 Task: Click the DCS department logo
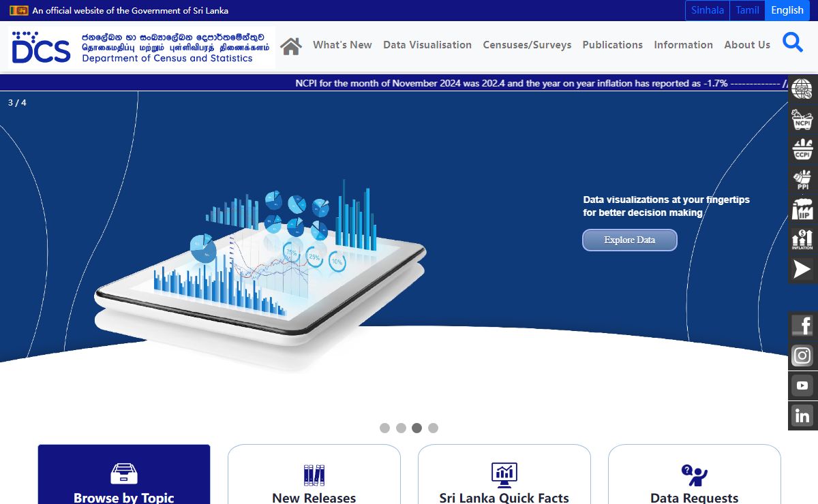141,47
